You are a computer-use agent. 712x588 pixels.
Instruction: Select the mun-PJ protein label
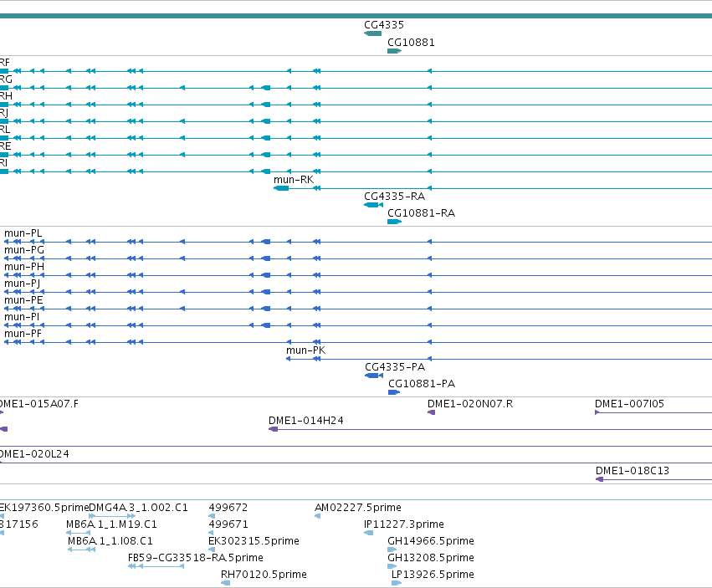pos(23,284)
